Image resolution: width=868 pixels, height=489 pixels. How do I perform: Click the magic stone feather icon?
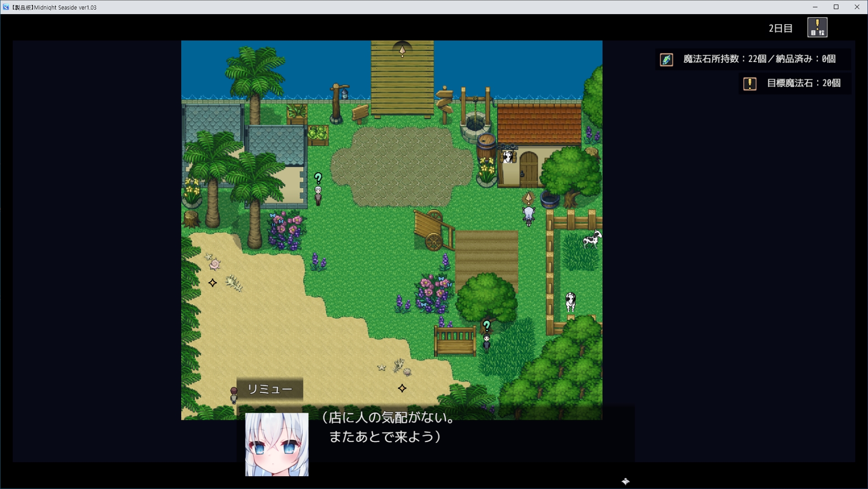(x=666, y=60)
